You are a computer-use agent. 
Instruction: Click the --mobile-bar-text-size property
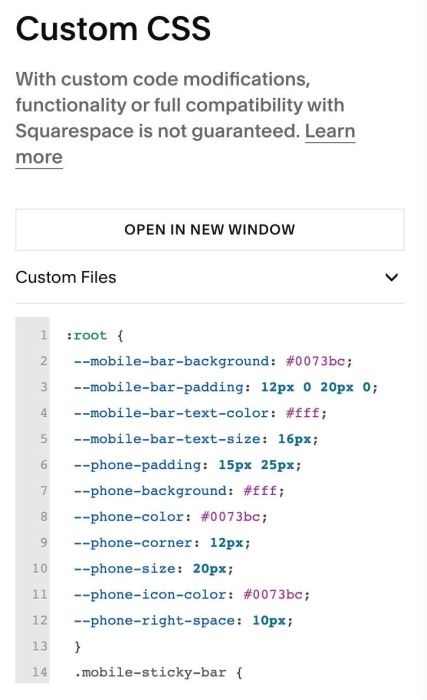pyautogui.click(x=167, y=438)
